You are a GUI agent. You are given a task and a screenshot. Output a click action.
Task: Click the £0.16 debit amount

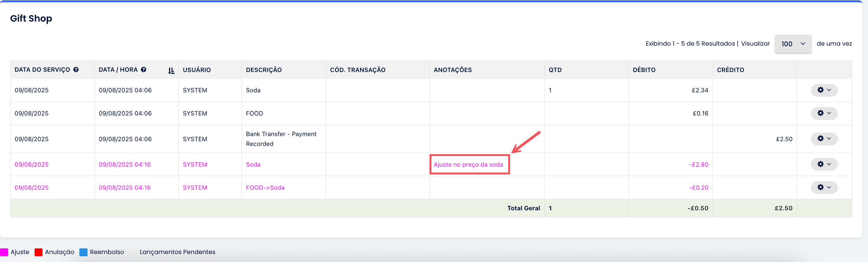pos(700,114)
